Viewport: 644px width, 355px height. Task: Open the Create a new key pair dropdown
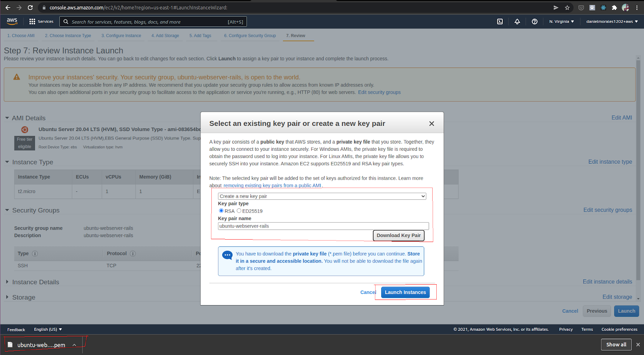point(322,196)
